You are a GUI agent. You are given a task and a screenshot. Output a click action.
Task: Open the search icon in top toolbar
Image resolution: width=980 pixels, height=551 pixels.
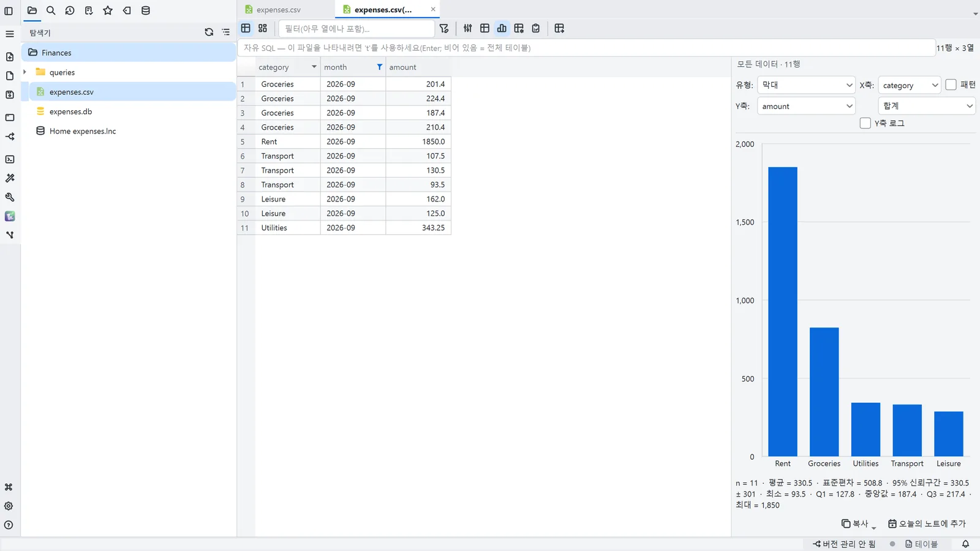(x=51, y=10)
